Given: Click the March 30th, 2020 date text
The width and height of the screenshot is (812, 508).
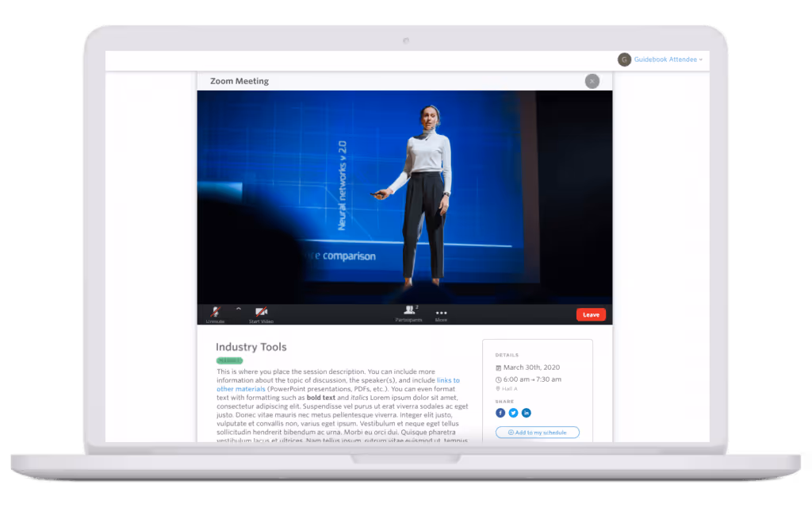Looking at the screenshot, I should (532, 367).
